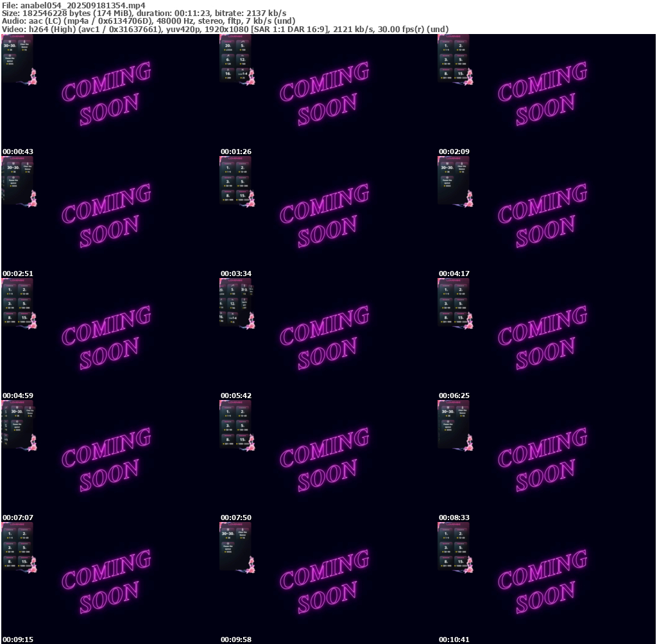This screenshot has width=657, height=644.
Task: Click the 00:02:09 timestamp label
Action: [x=454, y=152]
